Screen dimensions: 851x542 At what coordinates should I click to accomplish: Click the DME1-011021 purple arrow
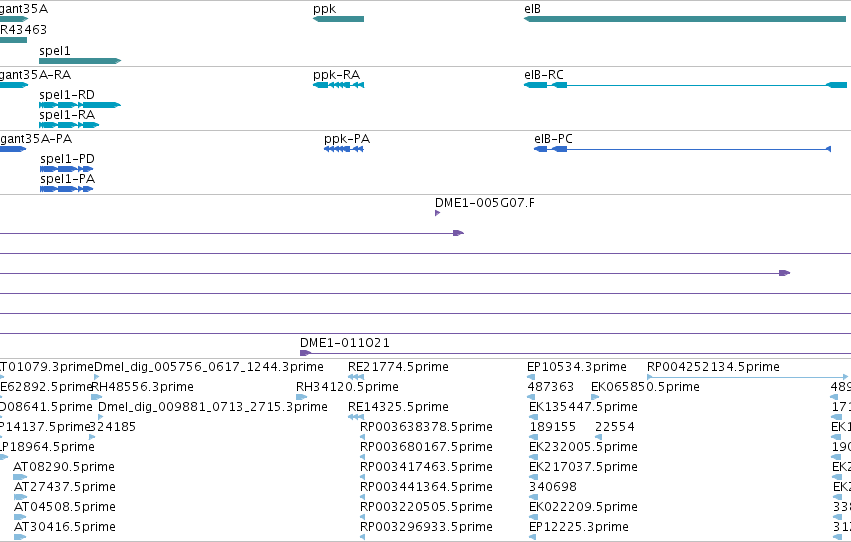pyautogui.click(x=306, y=353)
